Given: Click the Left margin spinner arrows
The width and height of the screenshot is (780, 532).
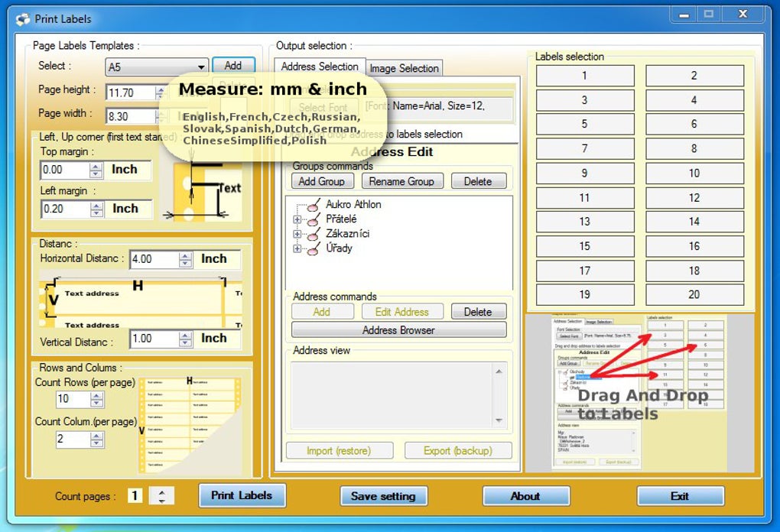Looking at the screenshot, I should coord(96,209).
